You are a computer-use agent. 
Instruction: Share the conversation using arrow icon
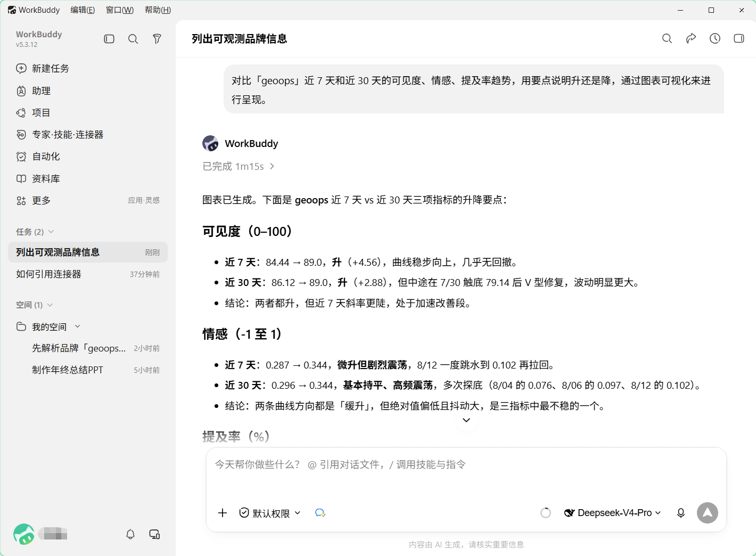point(691,38)
